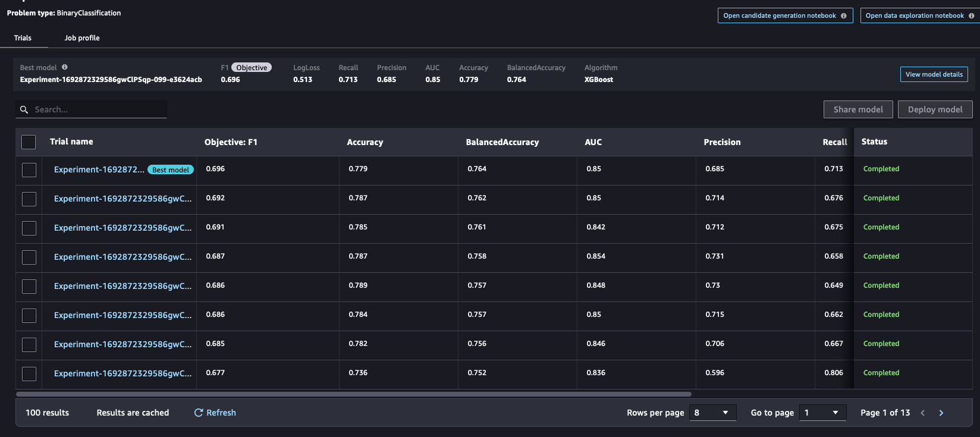Click info icon in data exploration notebook button
The height and width of the screenshot is (437, 980).
[972, 16]
